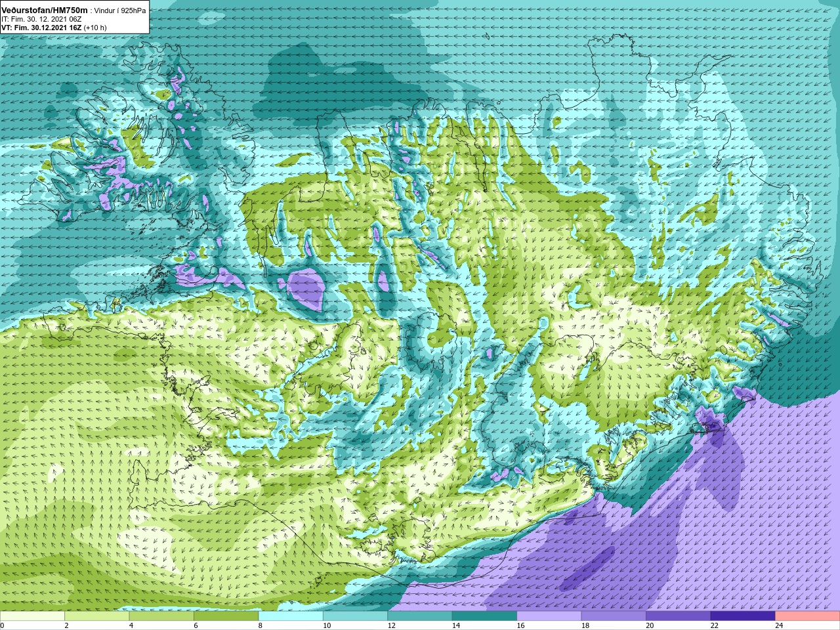
Task: Click the light green 2–4 legend color
Action: [x=96, y=616]
